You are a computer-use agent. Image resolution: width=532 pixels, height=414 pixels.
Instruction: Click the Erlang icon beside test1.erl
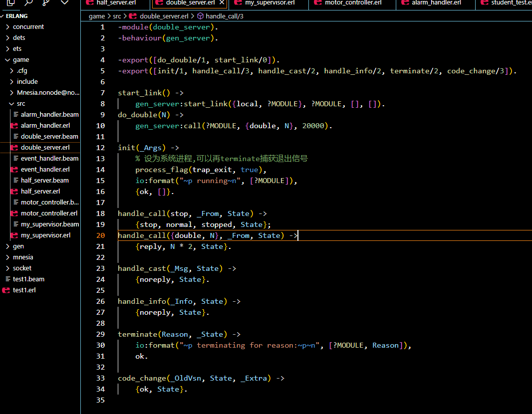tap(6, 290)
